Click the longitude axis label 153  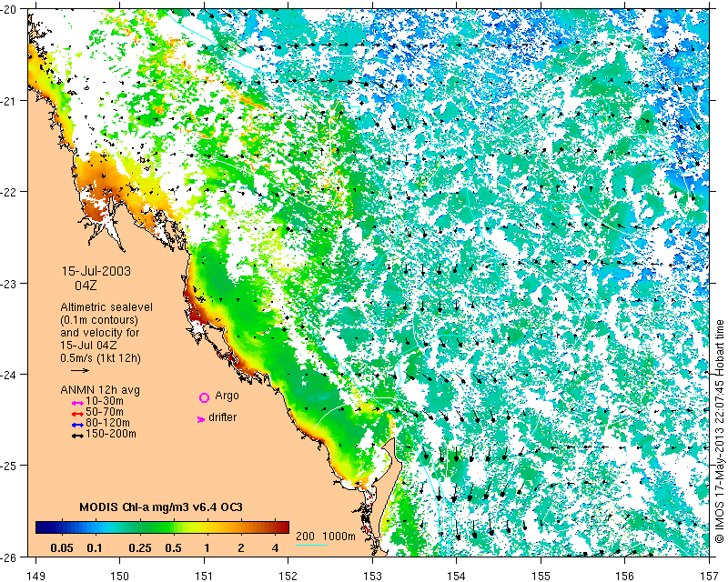click(372, 576)
